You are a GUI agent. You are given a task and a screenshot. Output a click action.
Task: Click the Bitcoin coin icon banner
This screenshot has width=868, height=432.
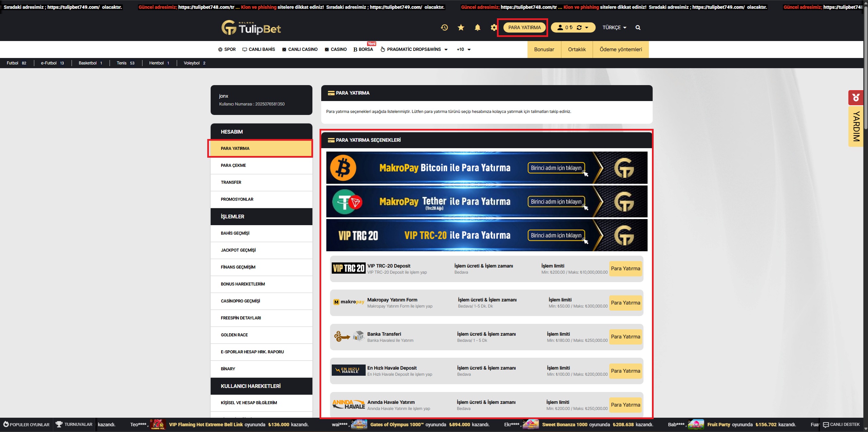point(343,168)
